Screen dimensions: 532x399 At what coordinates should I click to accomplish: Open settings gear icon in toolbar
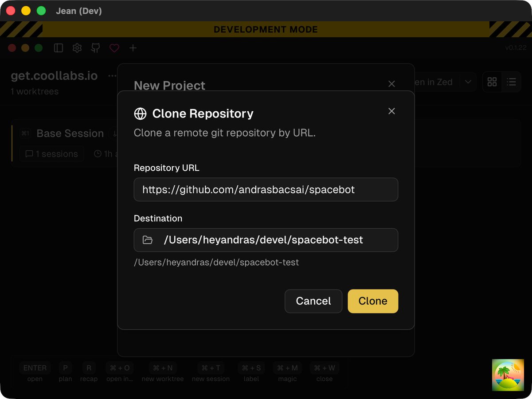[77, 48]
